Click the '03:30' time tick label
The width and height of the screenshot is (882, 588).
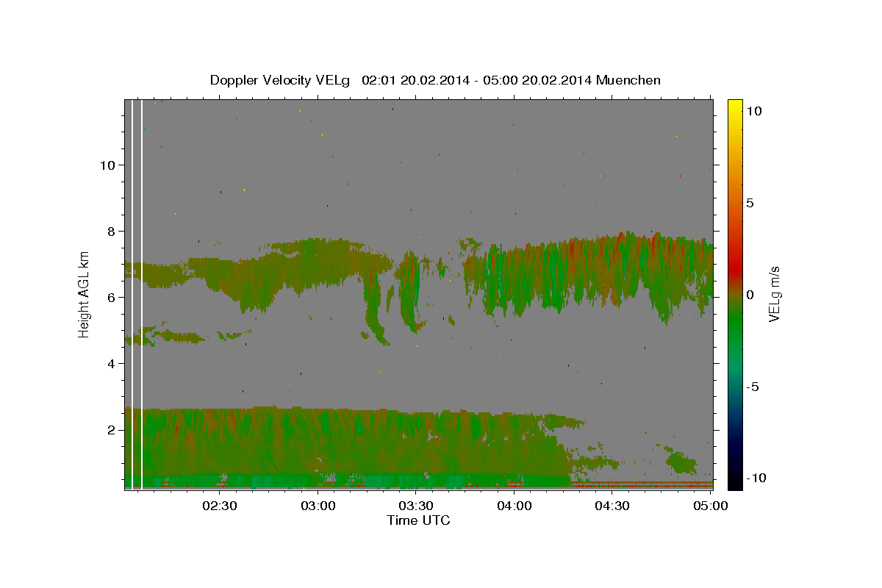click(x=416, y=506)
